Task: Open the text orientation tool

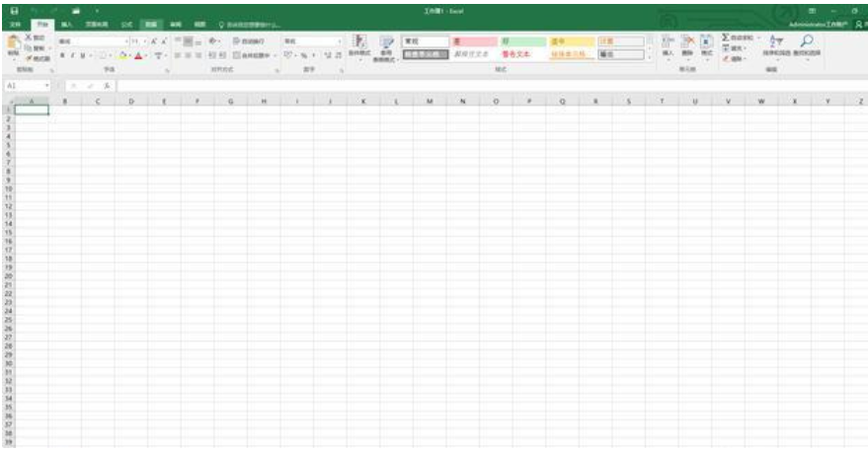Action: pos(213,41)
